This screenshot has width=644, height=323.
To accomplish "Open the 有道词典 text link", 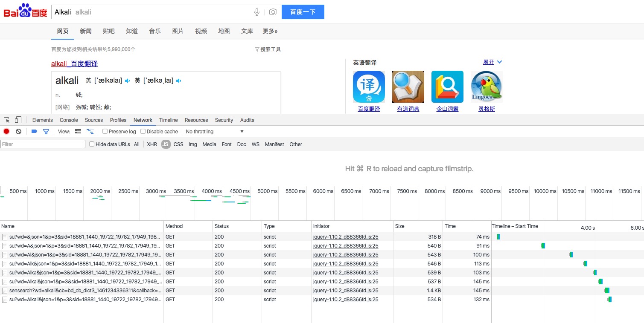I will pyautogui.click(x=408, y=109).
